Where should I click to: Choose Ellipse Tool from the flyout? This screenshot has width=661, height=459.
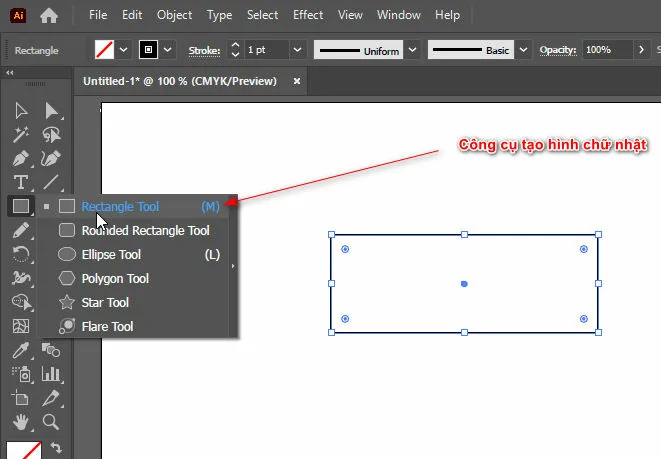tap(111, 255)
